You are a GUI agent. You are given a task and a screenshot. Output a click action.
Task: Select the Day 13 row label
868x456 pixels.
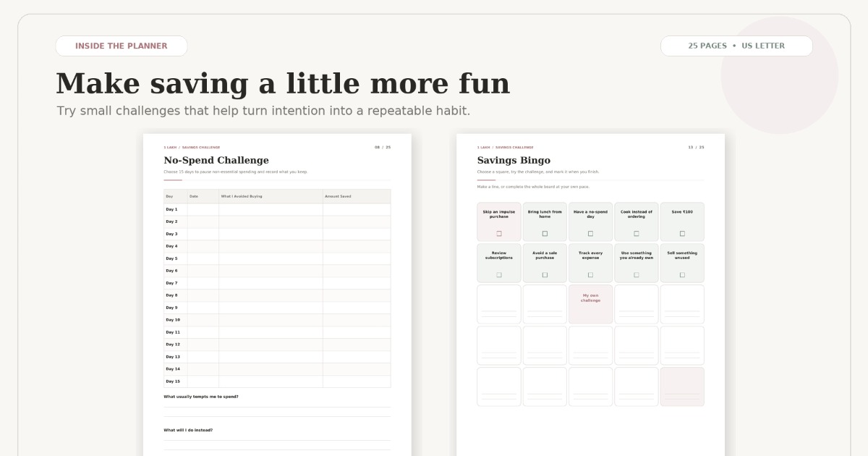[173, 357]
